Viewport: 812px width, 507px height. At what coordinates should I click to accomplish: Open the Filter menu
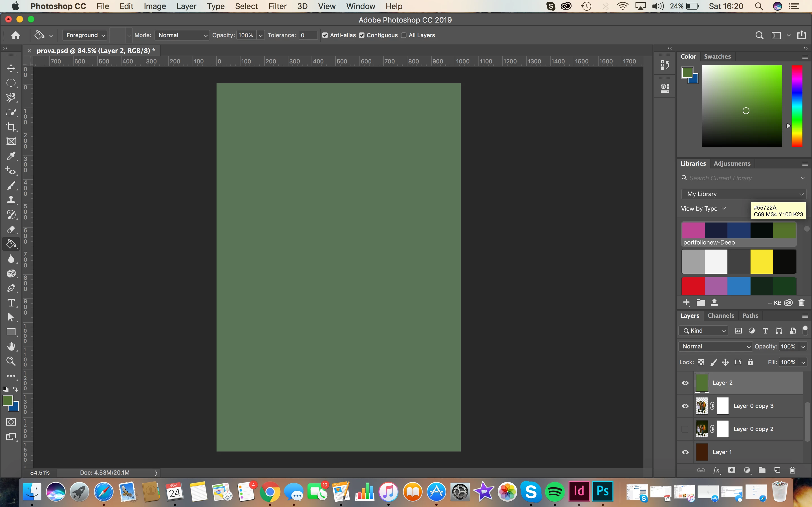pyautogui.click(x=277, y=6)
